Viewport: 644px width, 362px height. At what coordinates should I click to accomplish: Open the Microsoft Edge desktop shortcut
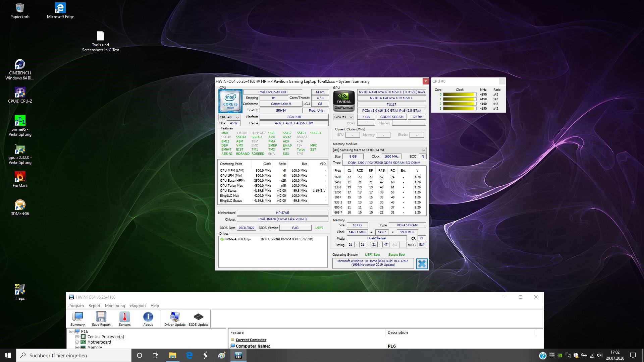click(x=60, y=11)
